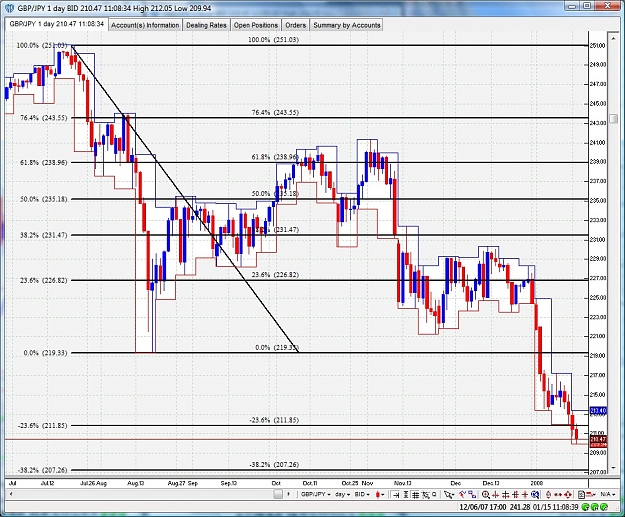Switch to the GBP/JPY 1 day chart tab
625x517 pixels.
(57, 24)
